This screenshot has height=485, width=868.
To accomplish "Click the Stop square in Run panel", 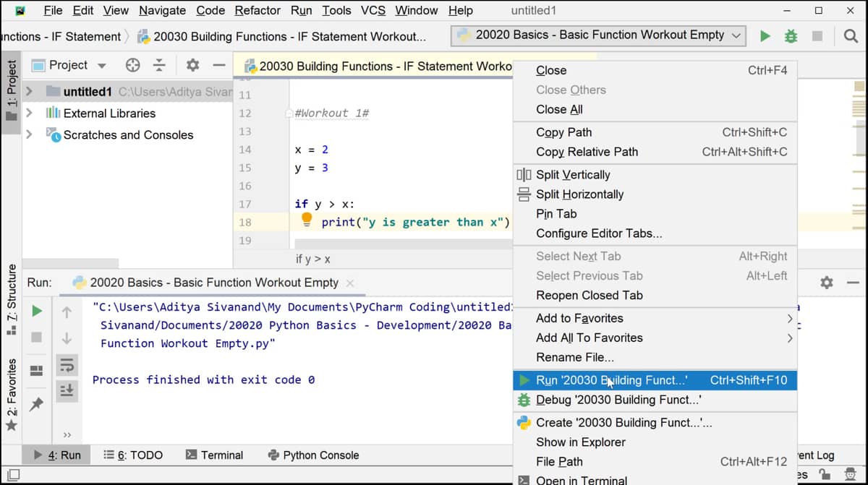I will [37, 338].
